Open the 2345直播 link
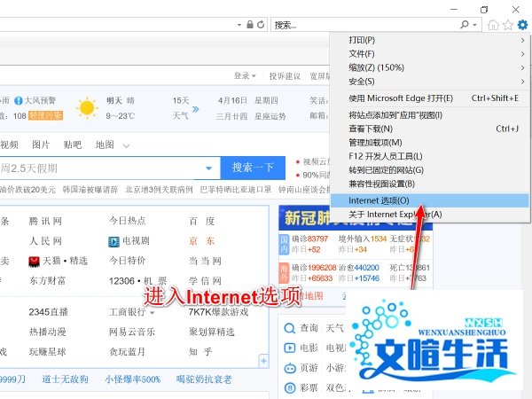The width and height of the screenshot is (532, 399). tap(49, 312)
